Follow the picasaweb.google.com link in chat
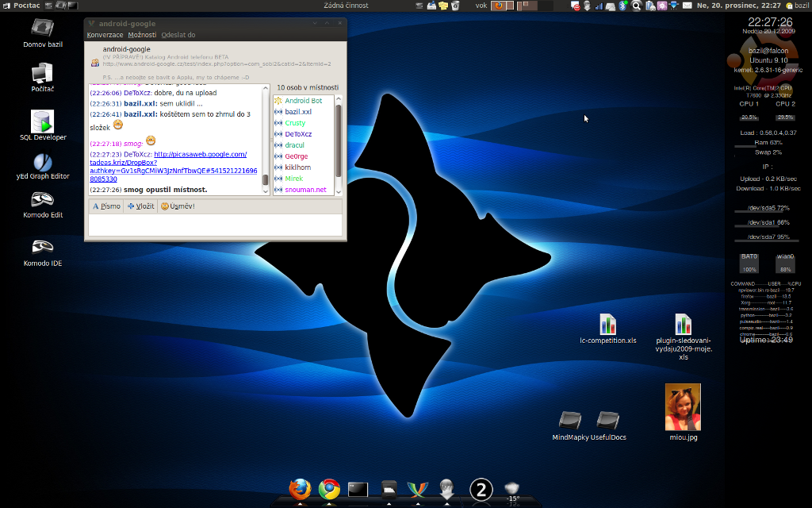The image size is (812, 508). point(200,155)
